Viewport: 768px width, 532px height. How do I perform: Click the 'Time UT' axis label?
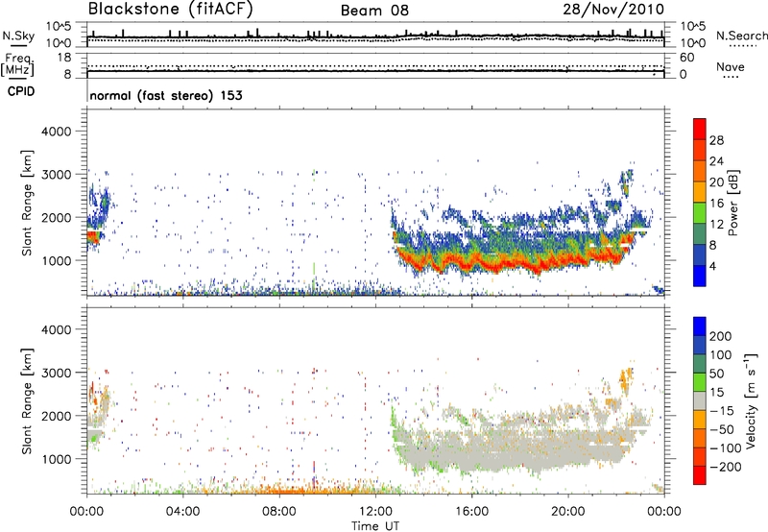pyautogui.click(x=375, y=525)
